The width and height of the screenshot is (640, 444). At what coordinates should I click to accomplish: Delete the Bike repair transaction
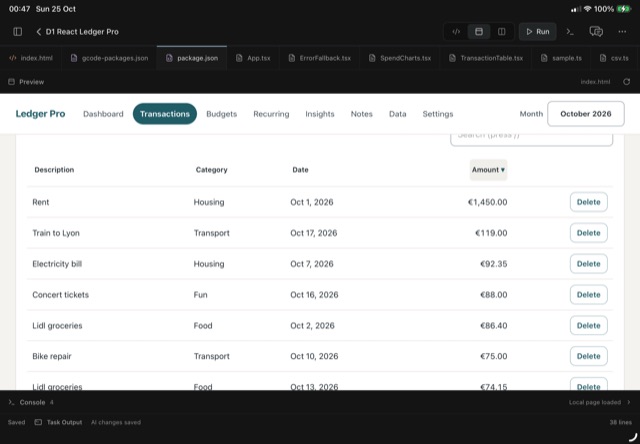(589, 356)
